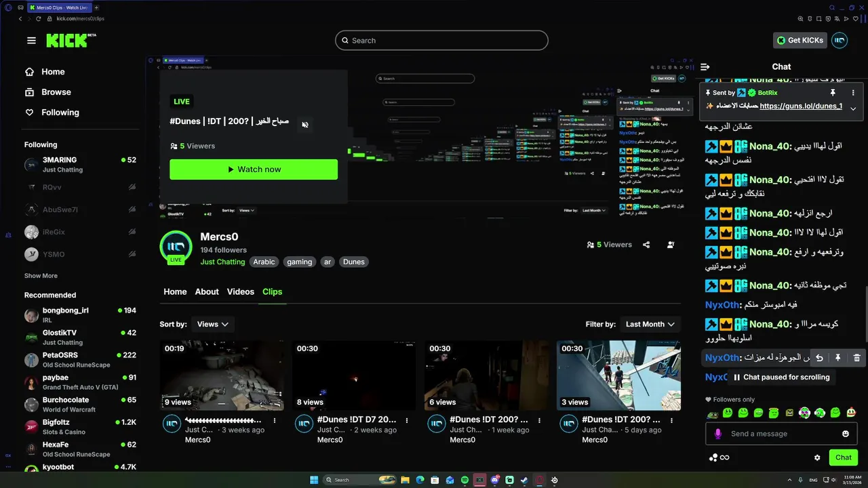Collapse the chat panel arrow icon
868x488 pixels.
(705, 66)
